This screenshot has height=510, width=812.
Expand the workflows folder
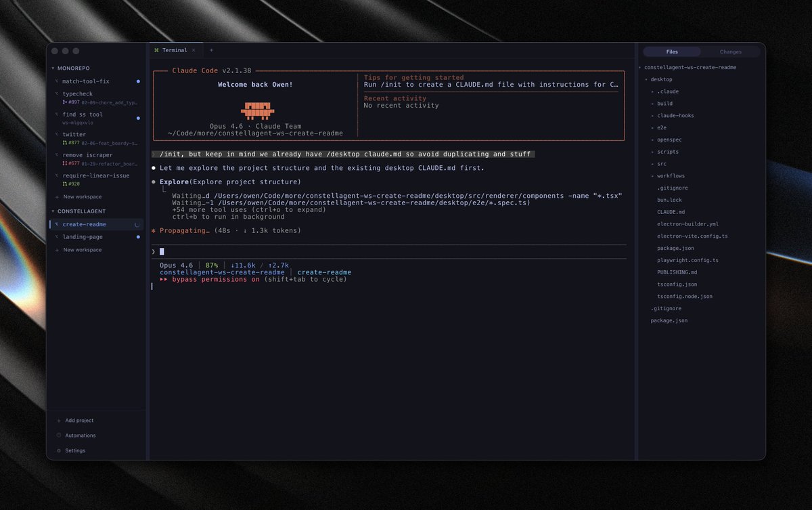(653, 176)
